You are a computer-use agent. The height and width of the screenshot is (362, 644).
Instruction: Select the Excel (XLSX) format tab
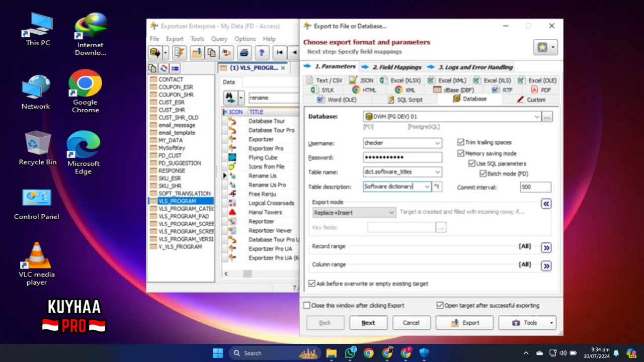click(400, 80)
